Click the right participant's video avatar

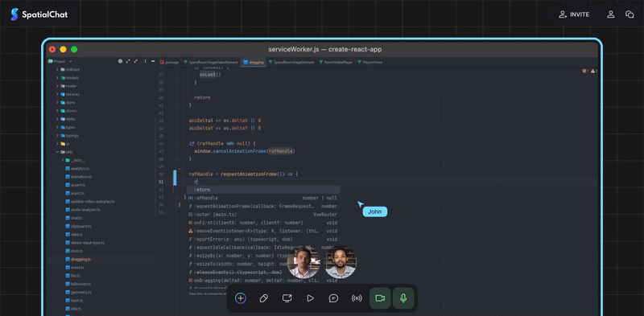[x=340, y=262]
